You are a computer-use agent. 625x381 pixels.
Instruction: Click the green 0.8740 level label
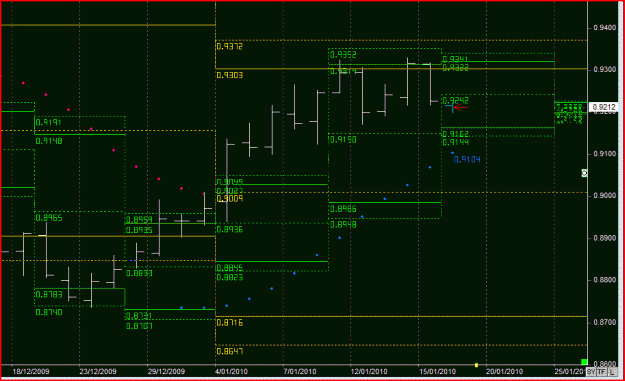click(49, 312)
